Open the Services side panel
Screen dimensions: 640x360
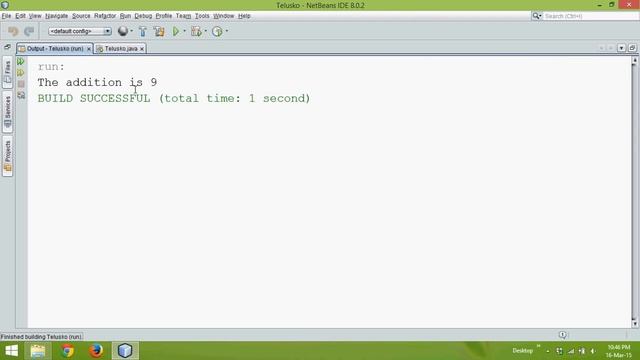[x=7, y=112]
